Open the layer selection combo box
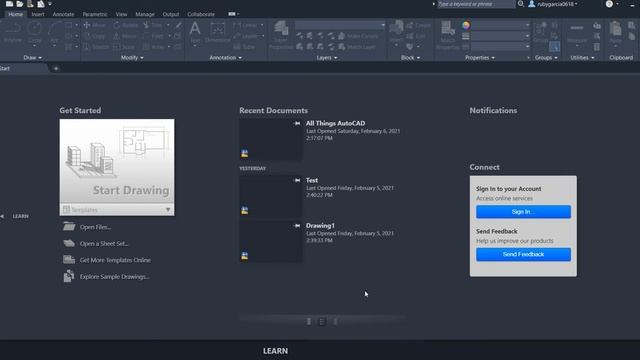 click(x=340, y=25)
